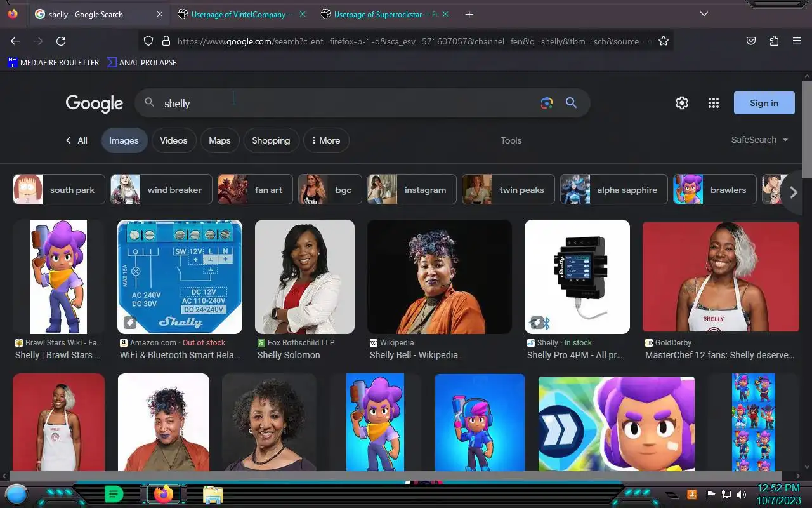The height and width of the screenshot is (508, 812).
Task: Close the shelly Google Search tab
Action: (159, 14)
